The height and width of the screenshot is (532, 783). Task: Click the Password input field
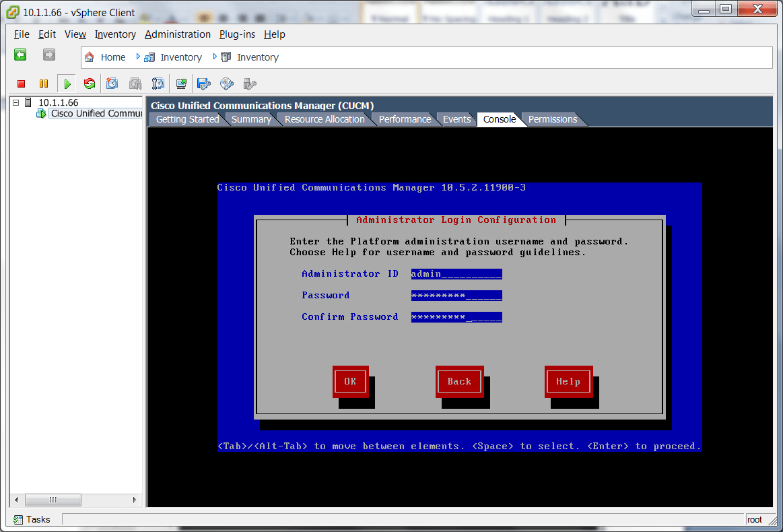pos(456,295)
